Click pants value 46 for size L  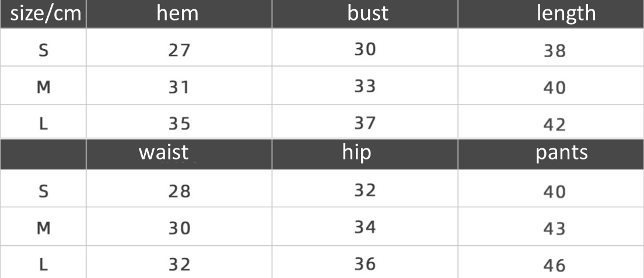coord(554,266)
